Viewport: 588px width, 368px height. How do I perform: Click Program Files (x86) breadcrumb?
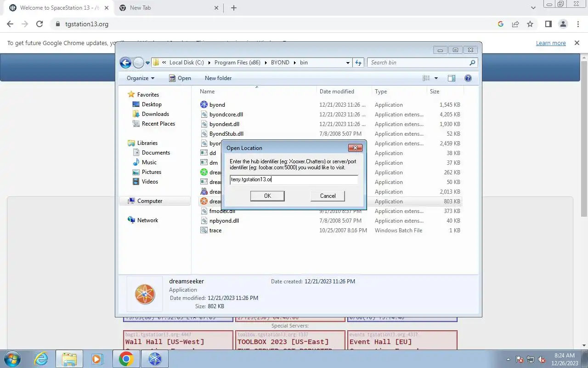[237, 63]
